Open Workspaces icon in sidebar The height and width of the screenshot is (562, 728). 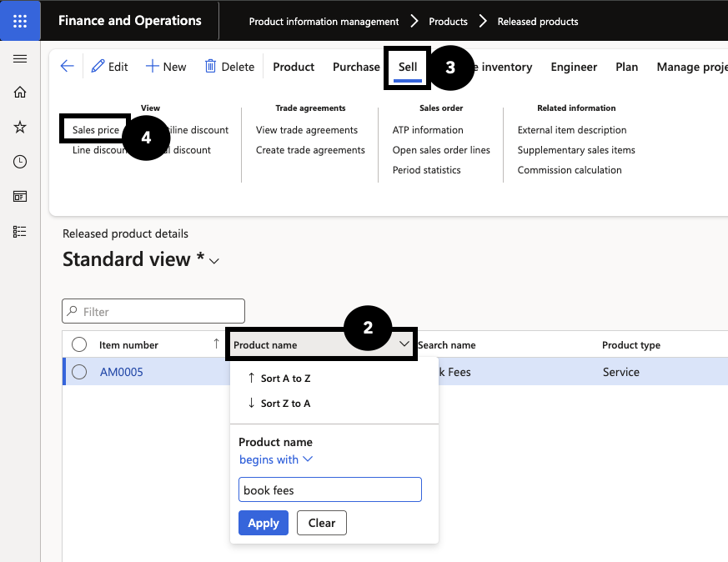[x=20, y=197]
